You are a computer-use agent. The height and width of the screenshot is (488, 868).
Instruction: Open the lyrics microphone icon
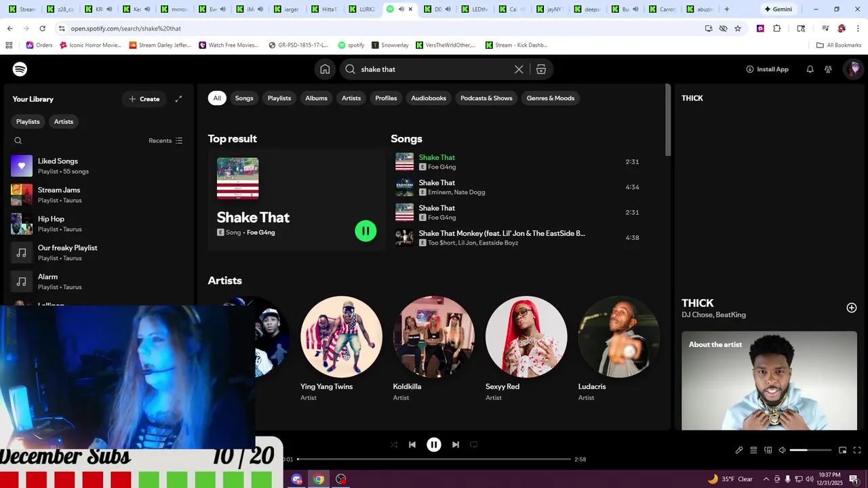(x=739, y=450)
